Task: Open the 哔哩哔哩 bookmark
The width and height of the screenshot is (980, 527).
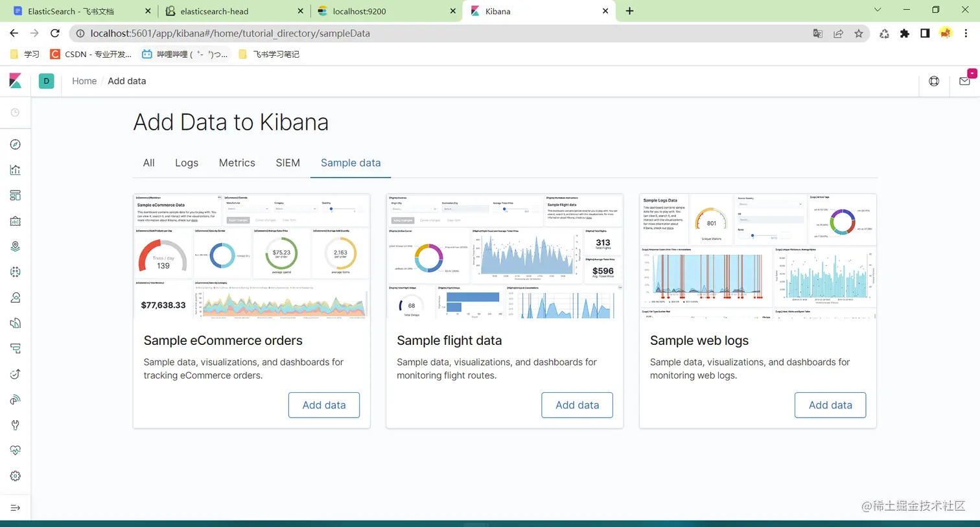Action: (185, 54)
